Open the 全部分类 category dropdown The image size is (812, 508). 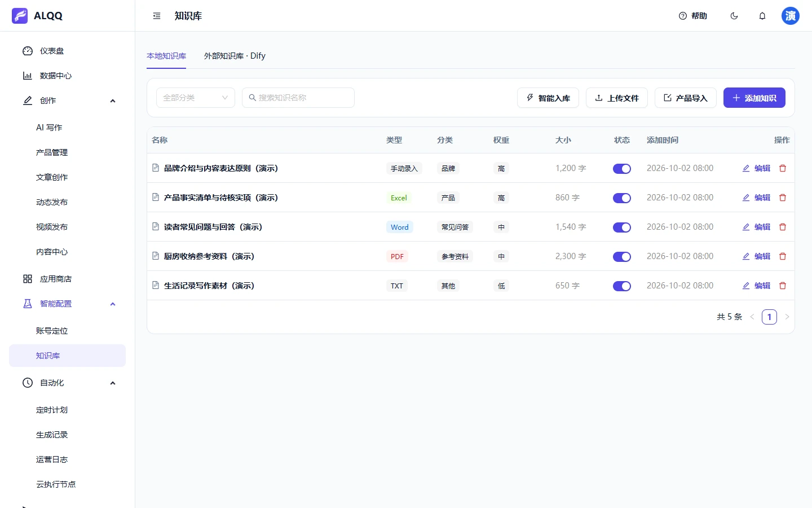[196, 98]
